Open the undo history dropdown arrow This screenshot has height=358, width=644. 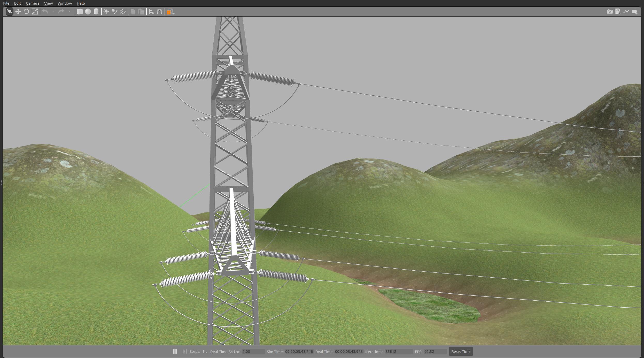[x=53, y=12]
